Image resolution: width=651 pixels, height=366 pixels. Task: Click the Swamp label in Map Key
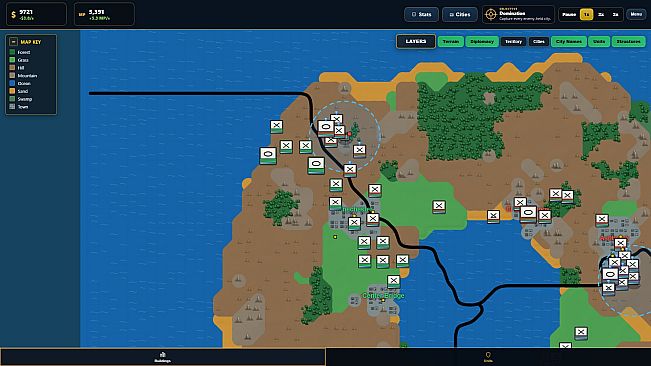[x=25, y=99]
